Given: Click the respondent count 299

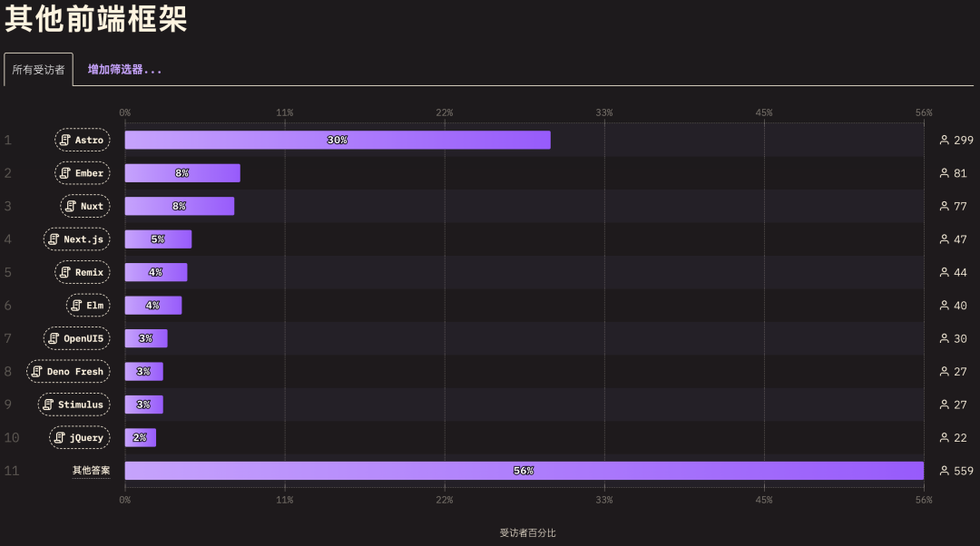Looking at the screenshot, I should 964,140.
